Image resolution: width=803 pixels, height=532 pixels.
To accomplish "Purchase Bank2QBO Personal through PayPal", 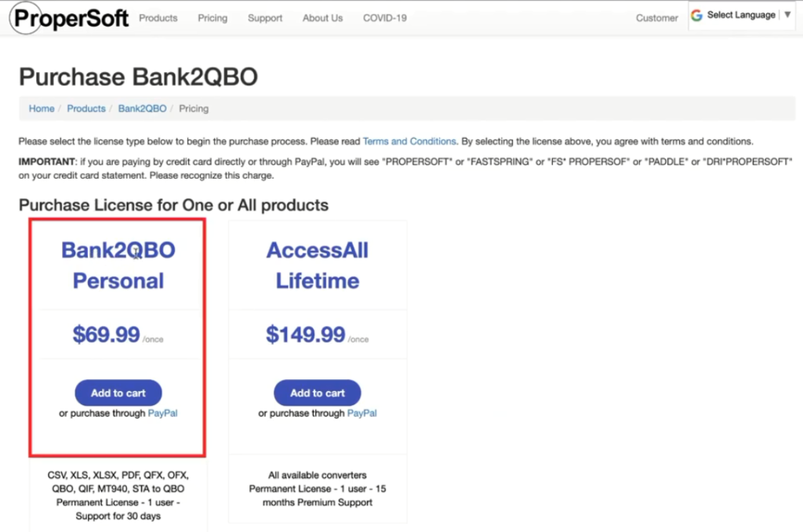I will tap(162, 413).
